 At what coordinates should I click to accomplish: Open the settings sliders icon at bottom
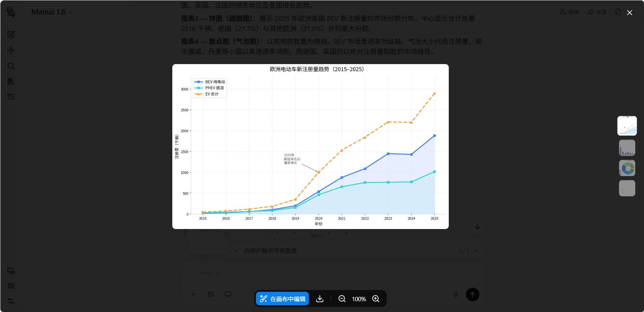tap(11, 301)
